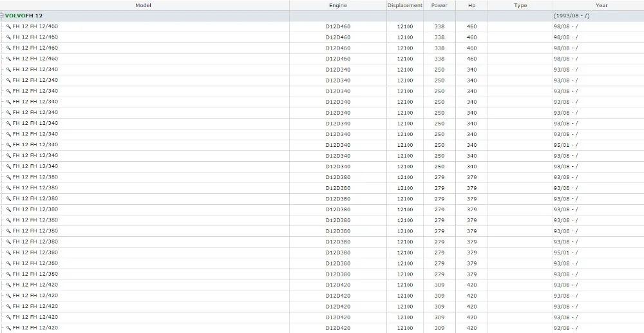Open magnifier icon on first FH 12/340 row

coord(8,70)
